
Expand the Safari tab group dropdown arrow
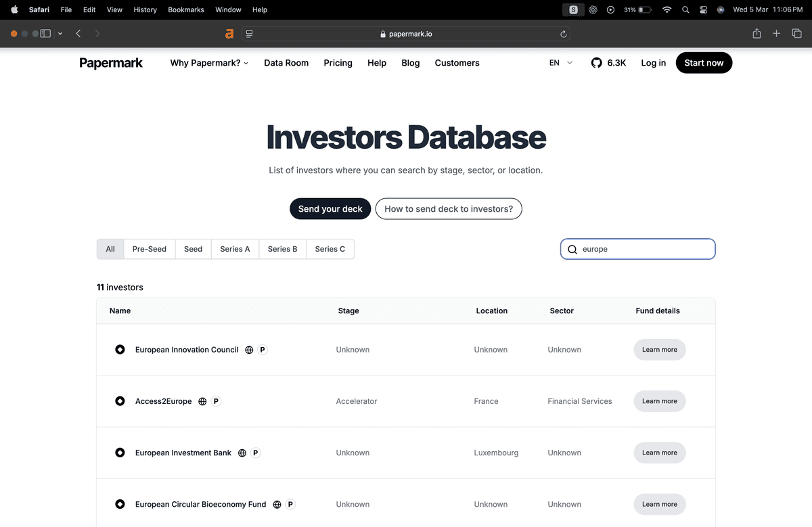click(60, 33)
